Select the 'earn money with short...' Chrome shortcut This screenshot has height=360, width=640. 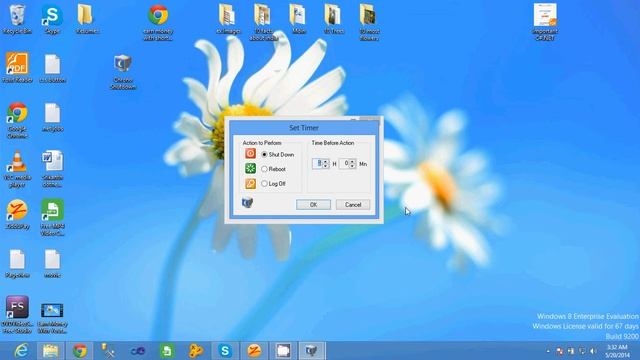click(x=158, y=23)
